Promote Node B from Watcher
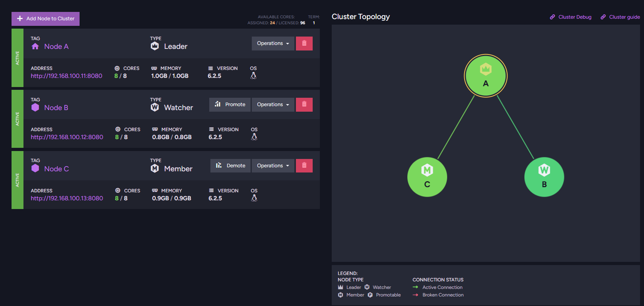Image resolution: width=644 pixels, height=306 pixels. coord(230,105)
